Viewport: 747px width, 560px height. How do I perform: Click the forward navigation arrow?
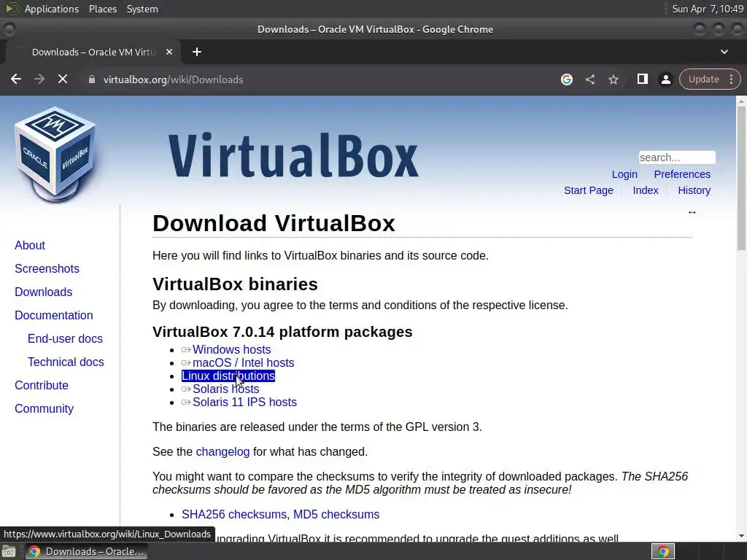[x=39, y=79]
